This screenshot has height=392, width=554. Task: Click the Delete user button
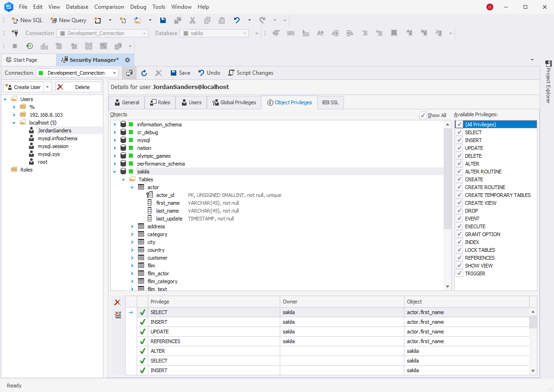tap(78, 87)
